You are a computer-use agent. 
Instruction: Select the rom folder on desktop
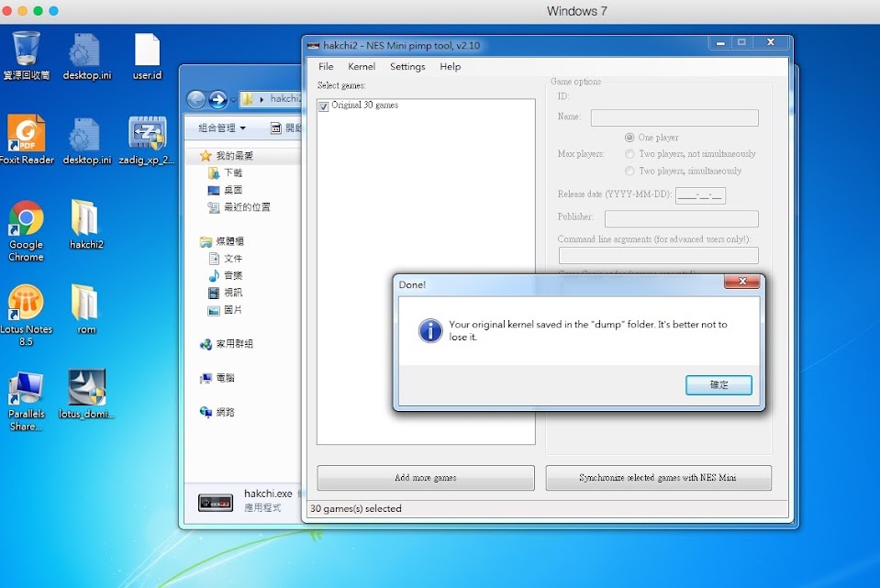pyautogui.click(x=86, y=309)
